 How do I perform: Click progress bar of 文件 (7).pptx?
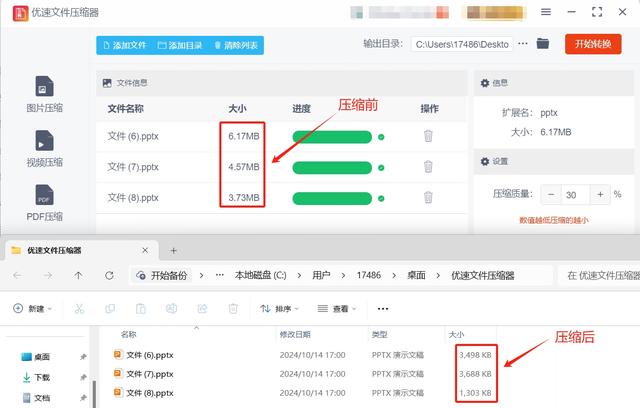click(x=332, y=168)
